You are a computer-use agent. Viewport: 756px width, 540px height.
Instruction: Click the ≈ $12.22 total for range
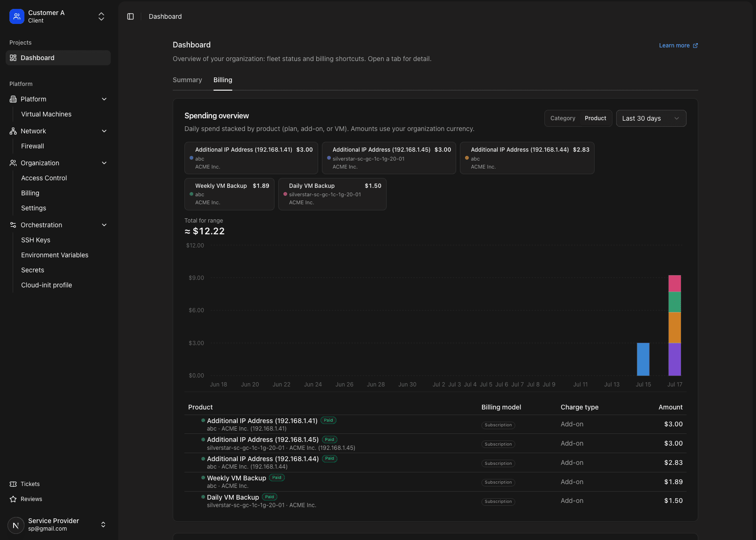pos(205,231)
